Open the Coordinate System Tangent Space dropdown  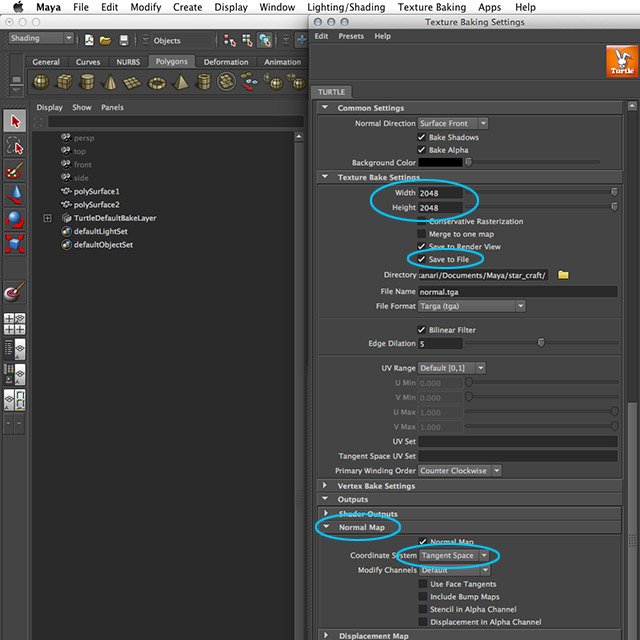[454, 556]
